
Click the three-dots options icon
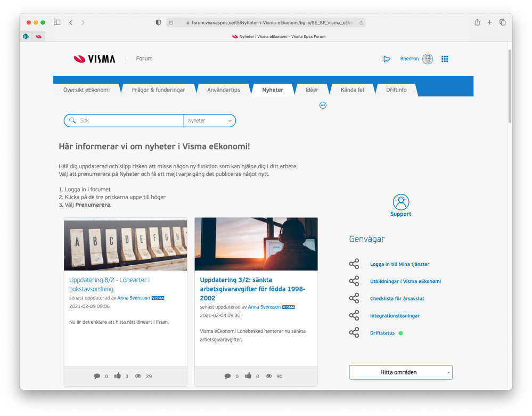tap(323, 105)
